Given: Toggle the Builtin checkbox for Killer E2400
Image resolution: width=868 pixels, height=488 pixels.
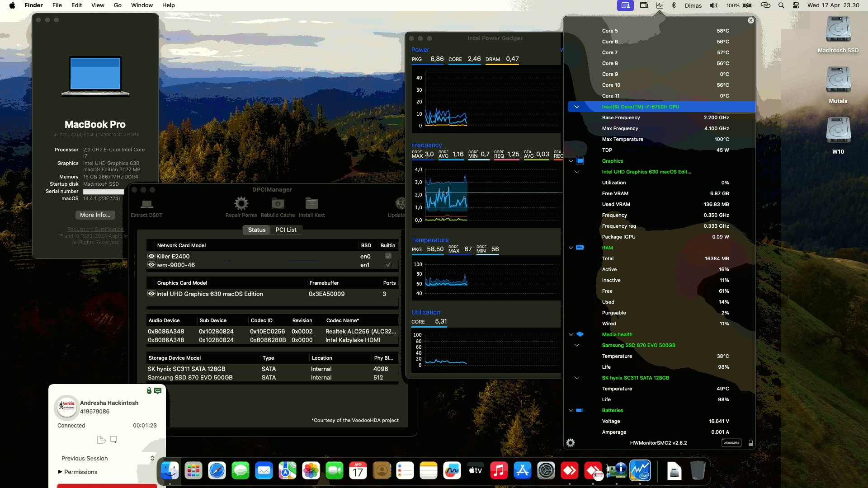Looking at the screenshot, I should 387,256.
